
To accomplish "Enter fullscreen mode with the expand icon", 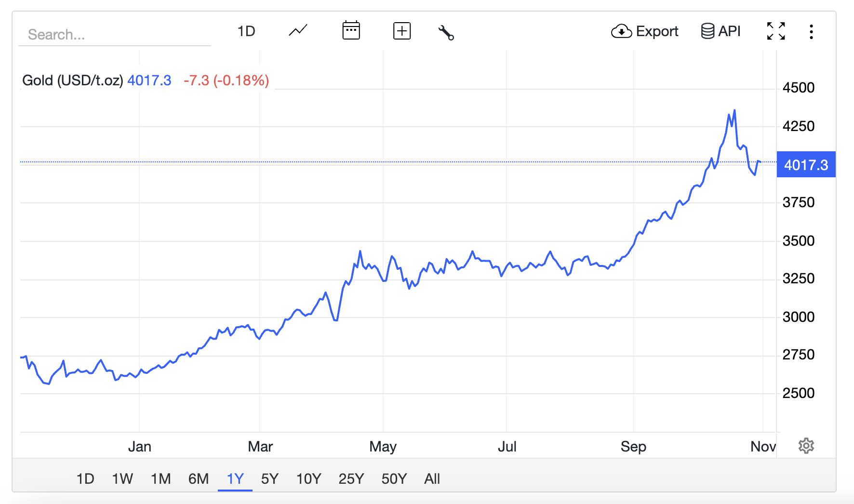I will [776, 30].
